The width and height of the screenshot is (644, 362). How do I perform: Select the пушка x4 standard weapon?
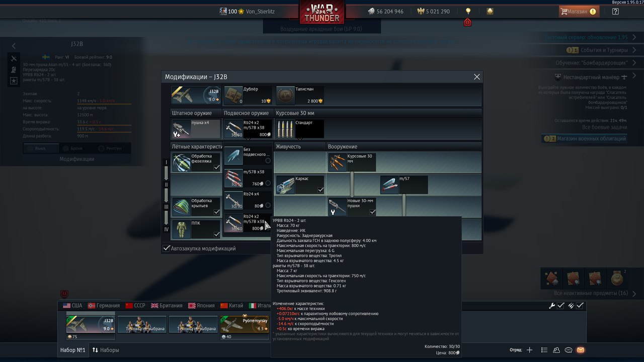[x=196, y=129]
